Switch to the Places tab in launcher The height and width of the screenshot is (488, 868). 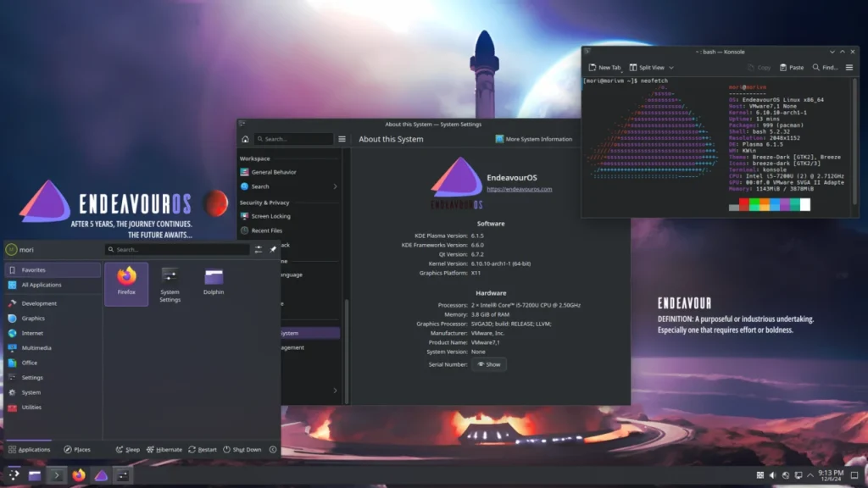(77, 450)
